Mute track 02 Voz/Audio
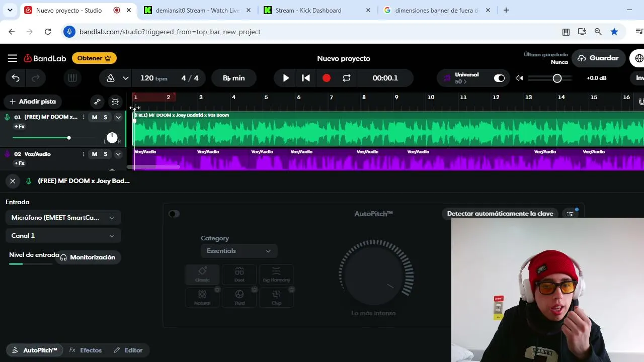 tap(95, 154)
